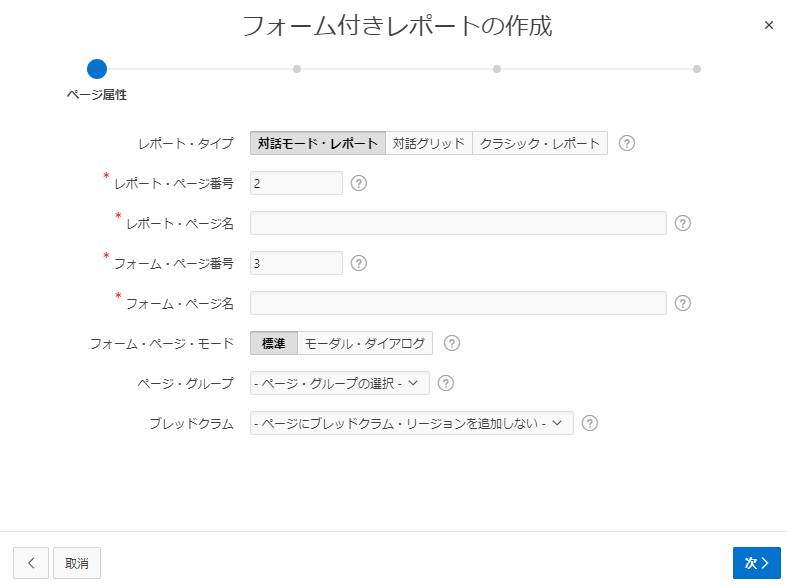Click the フォーム付きレポートの作成 dialog title
This screenshot has width=787, height=587.
click(397, 26)
